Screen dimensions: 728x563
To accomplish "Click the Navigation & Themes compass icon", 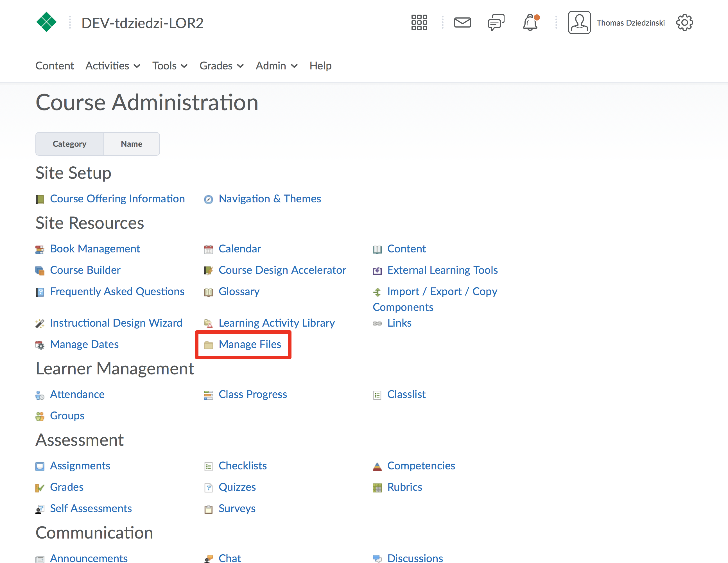I will point(208,199).
